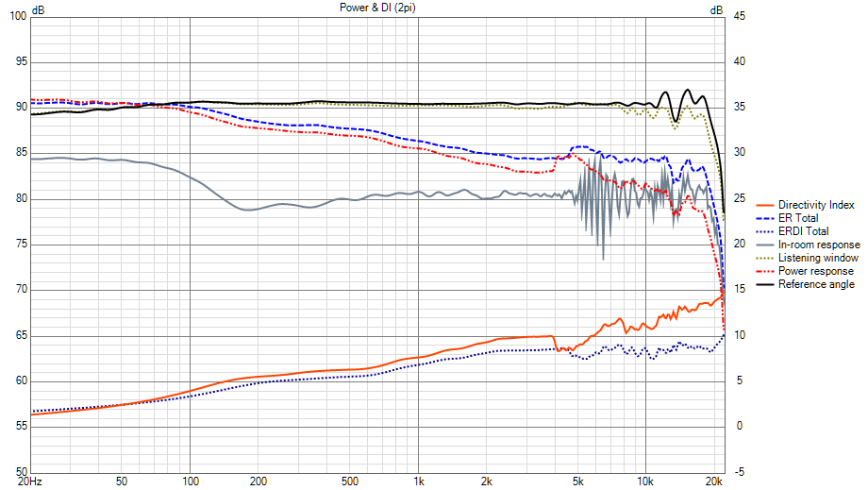Click the gray In-room response legend line
The image size is (868, 490).
765,245
